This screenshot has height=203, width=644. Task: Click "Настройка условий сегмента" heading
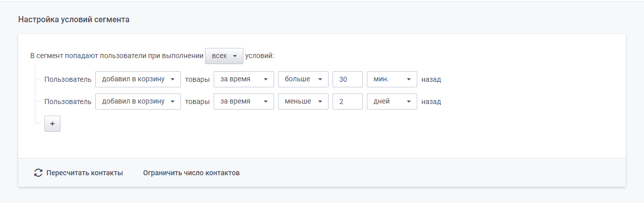[74, 20]
